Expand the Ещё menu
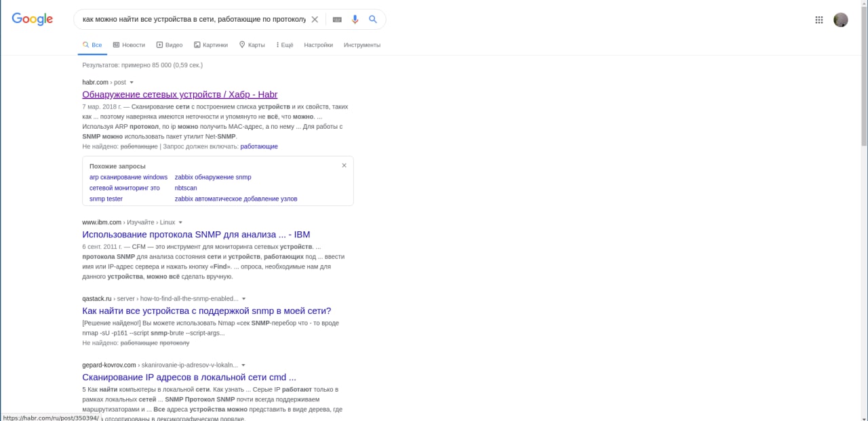 pos(285,45)
